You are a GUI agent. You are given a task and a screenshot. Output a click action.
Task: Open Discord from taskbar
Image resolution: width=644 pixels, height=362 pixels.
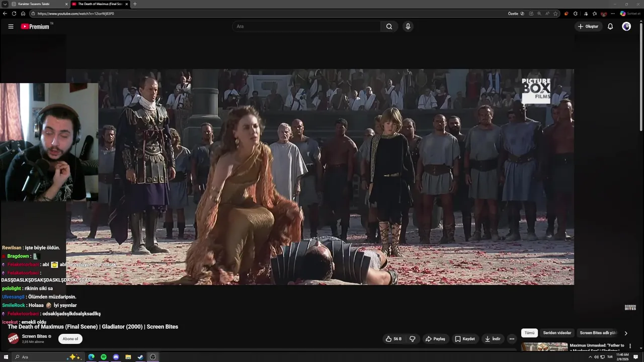(x=116, y=357)
